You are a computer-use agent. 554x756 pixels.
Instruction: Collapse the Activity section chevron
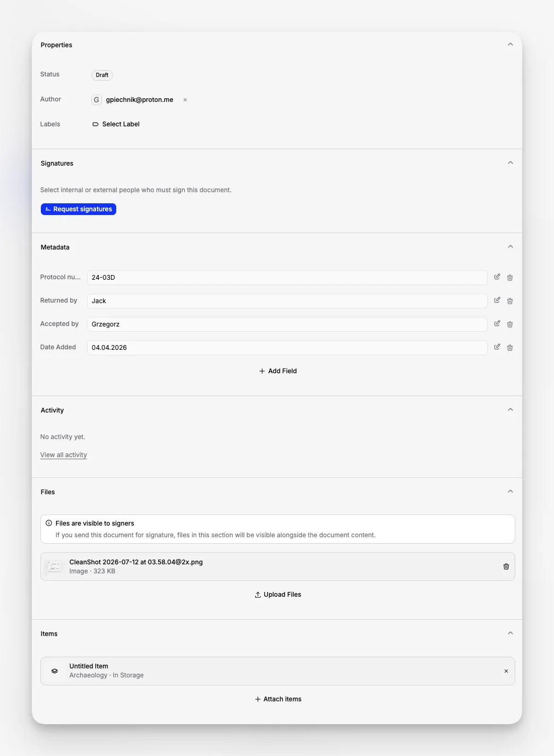pyautogui.click(x=510, y=410)
